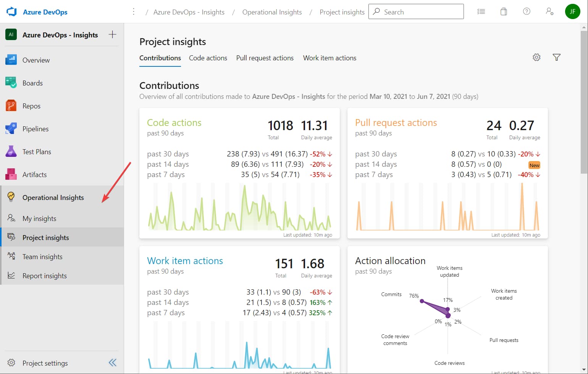Open the Artifacts hub icon
Screen dimensions: 588x374
click(11, 174)
